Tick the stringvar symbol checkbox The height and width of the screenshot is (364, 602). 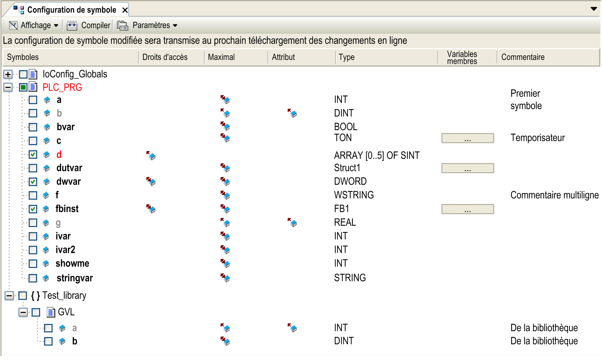click(33, 278)
